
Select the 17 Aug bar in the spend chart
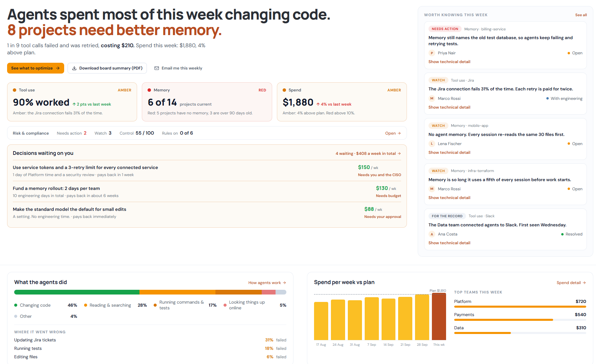(321, 321)
